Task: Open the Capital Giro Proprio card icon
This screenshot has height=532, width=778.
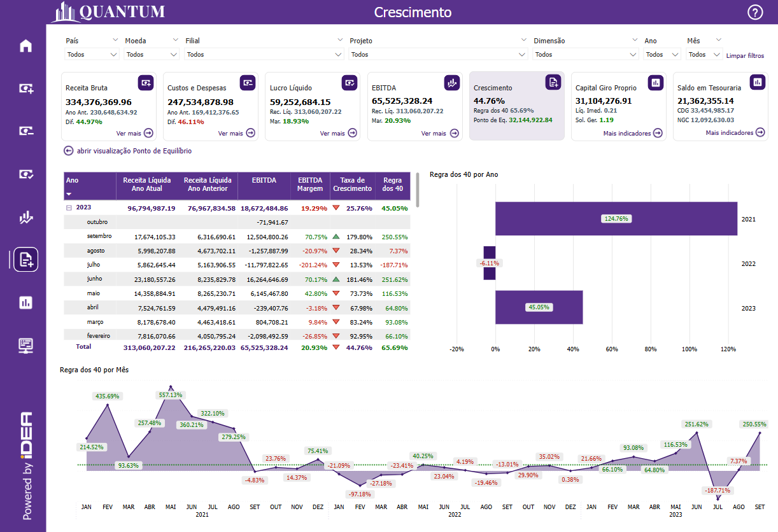Action: [x=655, y=82]
